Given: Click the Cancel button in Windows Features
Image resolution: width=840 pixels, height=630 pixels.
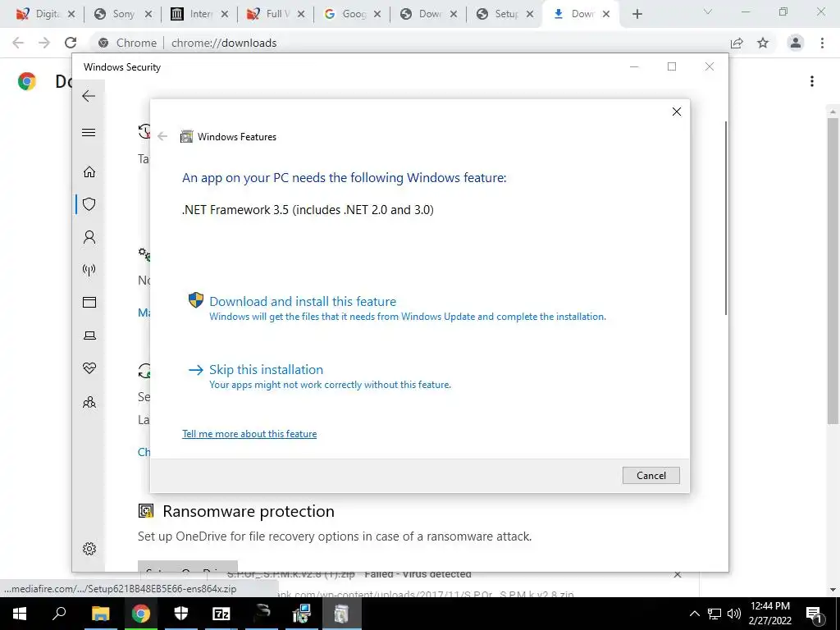Looking at the screenshot, I should [x=651, y=475].
